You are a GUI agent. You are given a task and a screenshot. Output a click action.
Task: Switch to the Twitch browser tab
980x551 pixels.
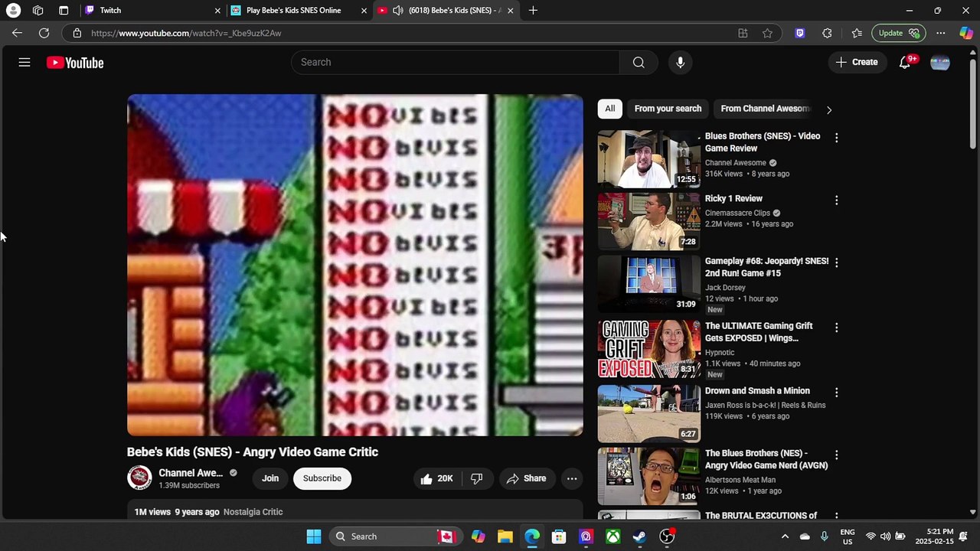tap(152, 11)
